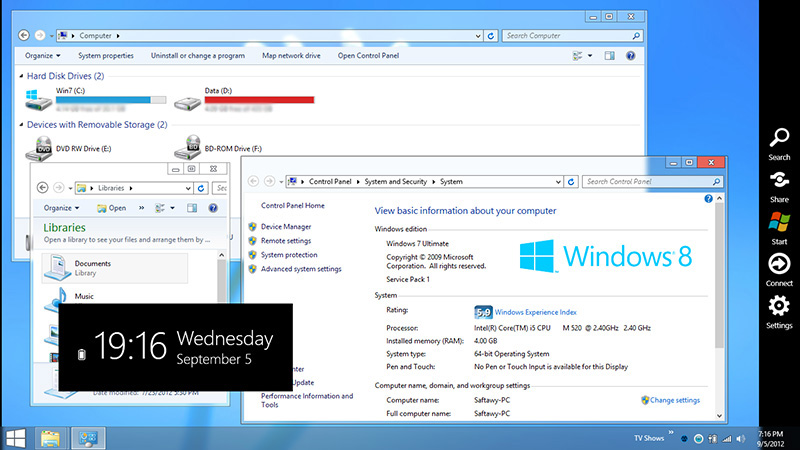The width and height of the screenshot is (800, 450).
Task: Open Advanced system settings link
Action: tap(301, 269)
